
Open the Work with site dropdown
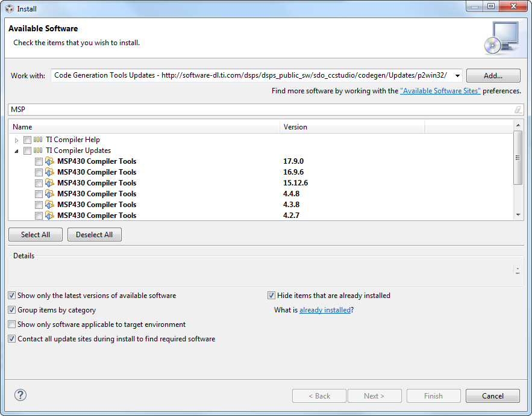457,76
